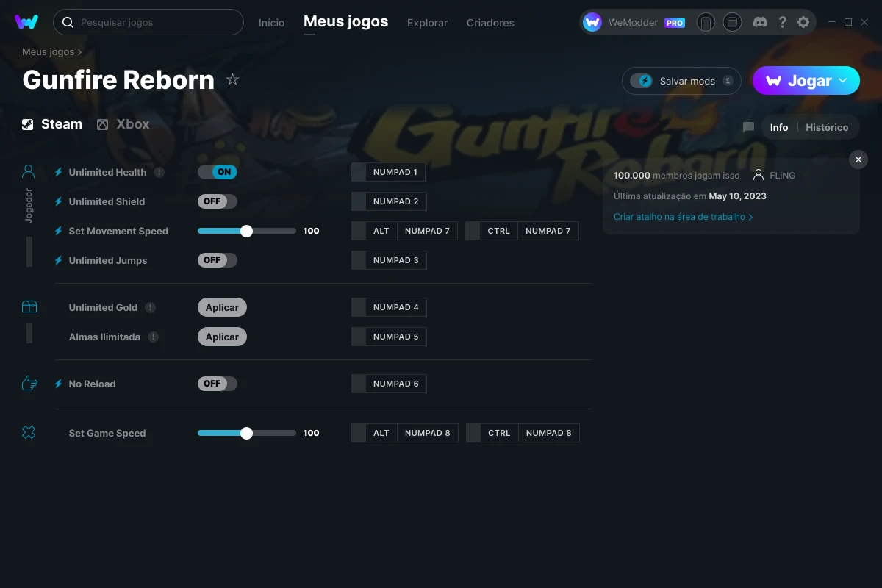Open the comments flag icon near Info

pos(748,127)
